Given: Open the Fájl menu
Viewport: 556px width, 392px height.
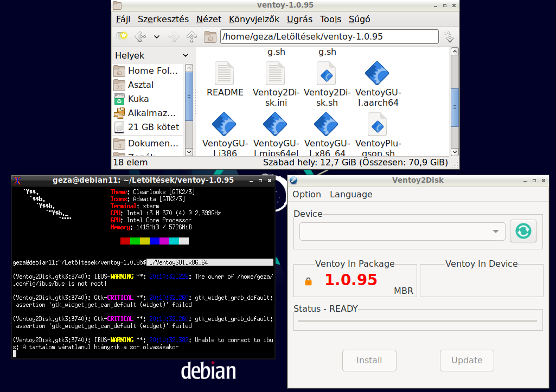Looking at the screenshot, I should [123, 19].
